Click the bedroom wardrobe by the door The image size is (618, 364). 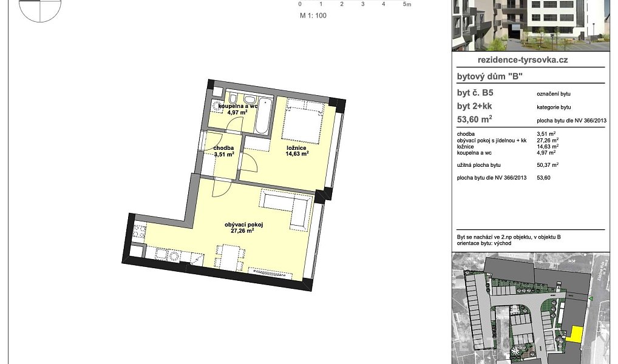pos(256,144)
